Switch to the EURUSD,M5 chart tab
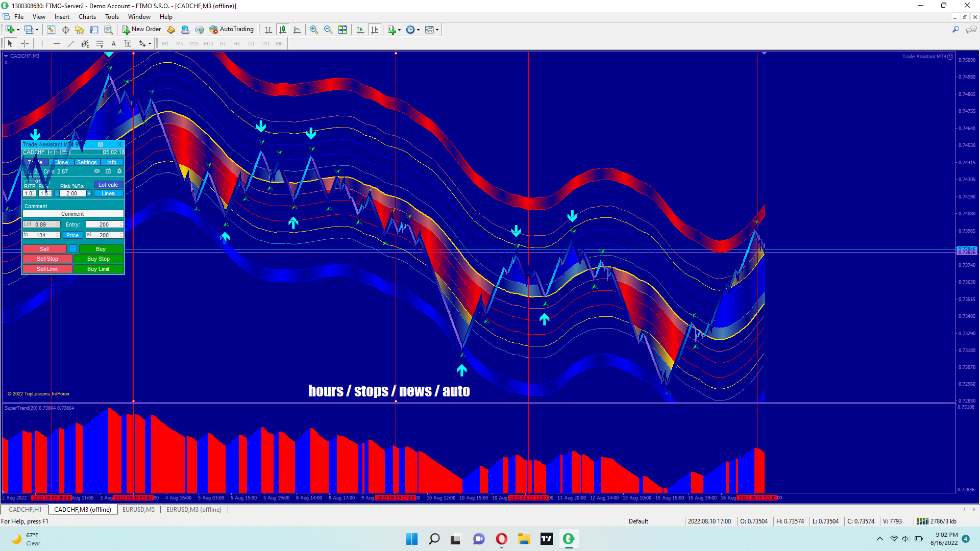This screenshot has height=551, width=980. 138,510
